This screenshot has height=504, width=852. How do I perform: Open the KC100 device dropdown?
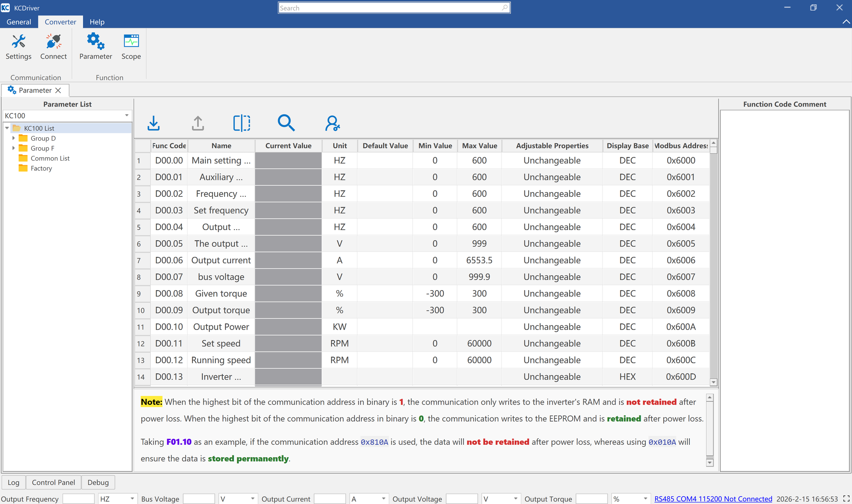point(127,115)
